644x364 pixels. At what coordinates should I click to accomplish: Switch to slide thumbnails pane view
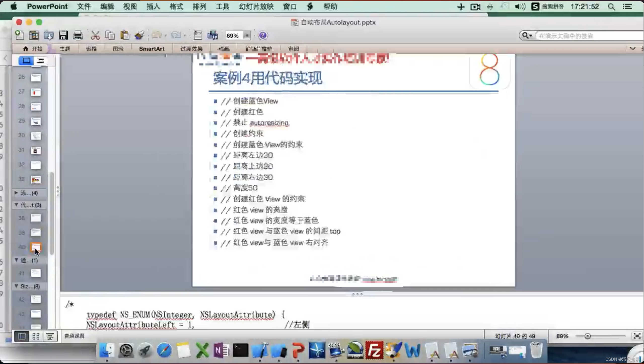point(26,60)
